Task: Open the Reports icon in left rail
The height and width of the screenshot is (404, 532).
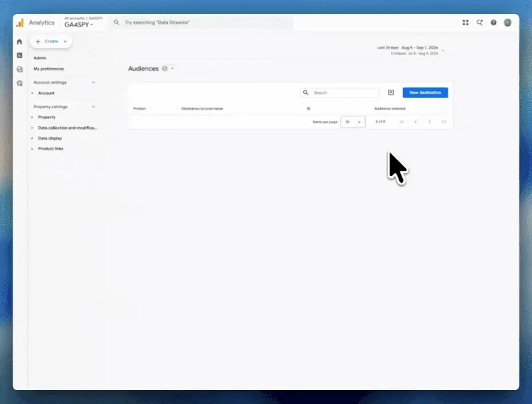Action: [19, 55]
